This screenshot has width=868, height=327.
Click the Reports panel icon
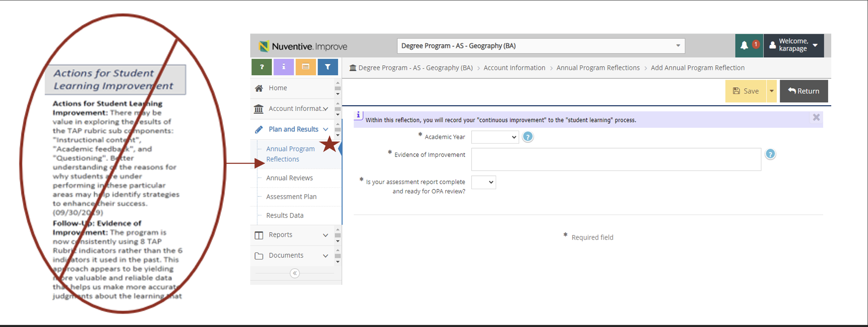pyautogui.click(x=259, y=235)
